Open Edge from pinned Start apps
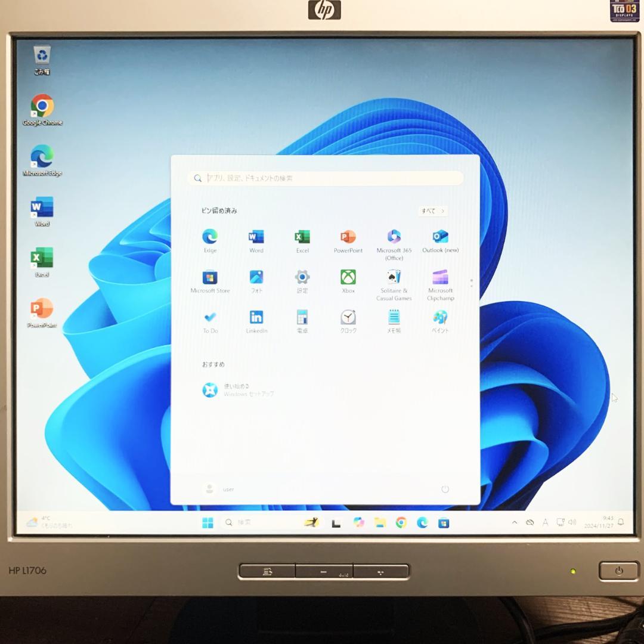Viewport: 644px width, 644px height. coord(210,241)
